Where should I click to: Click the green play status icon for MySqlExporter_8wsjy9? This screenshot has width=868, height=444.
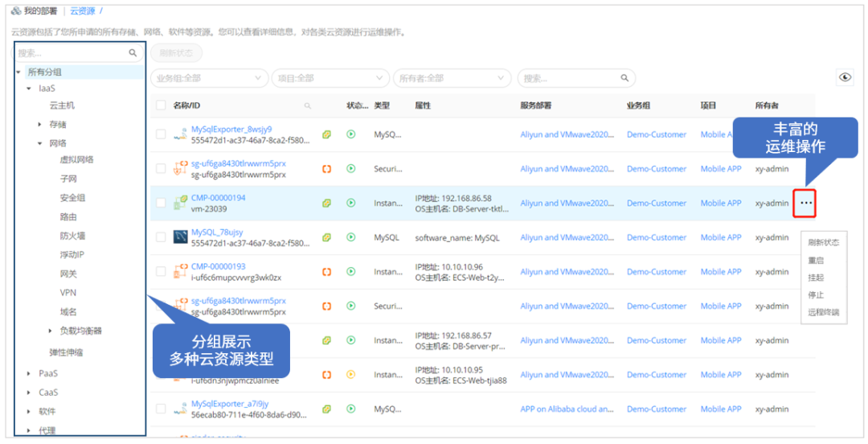point(350,134)
